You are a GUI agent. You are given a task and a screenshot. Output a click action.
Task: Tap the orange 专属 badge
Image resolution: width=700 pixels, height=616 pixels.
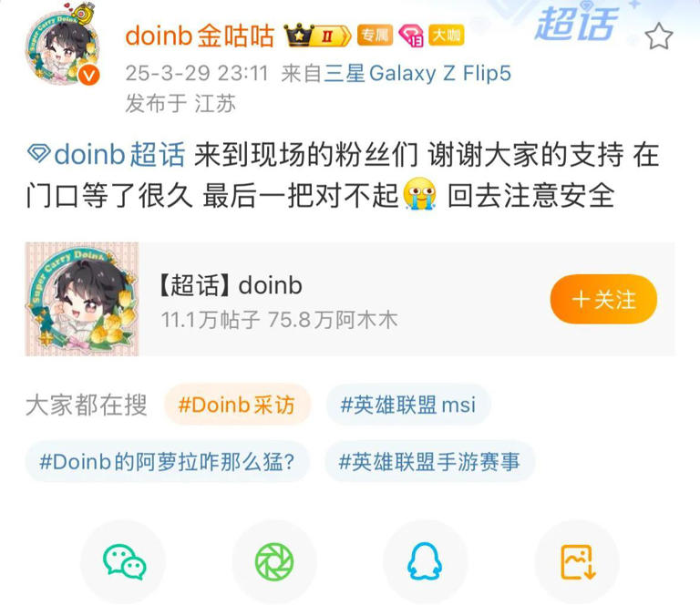click(x=375, y=36)
